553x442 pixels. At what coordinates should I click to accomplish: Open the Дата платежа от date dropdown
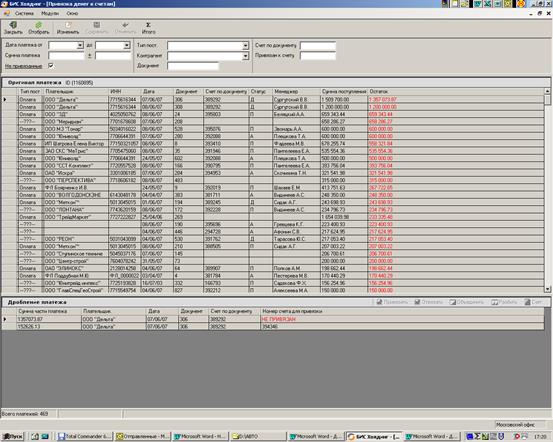(80, 45)
